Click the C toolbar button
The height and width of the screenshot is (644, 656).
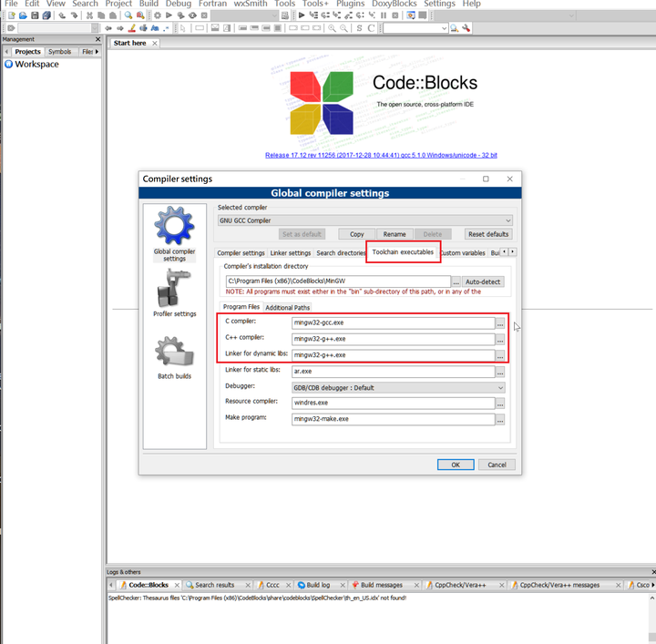point(371,28)
